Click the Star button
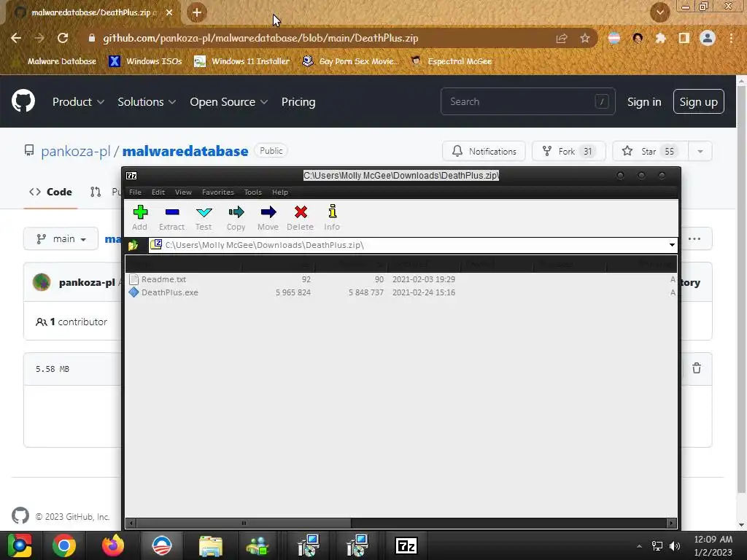The height and width of the screenshot is (560, 747). (650, 151)
